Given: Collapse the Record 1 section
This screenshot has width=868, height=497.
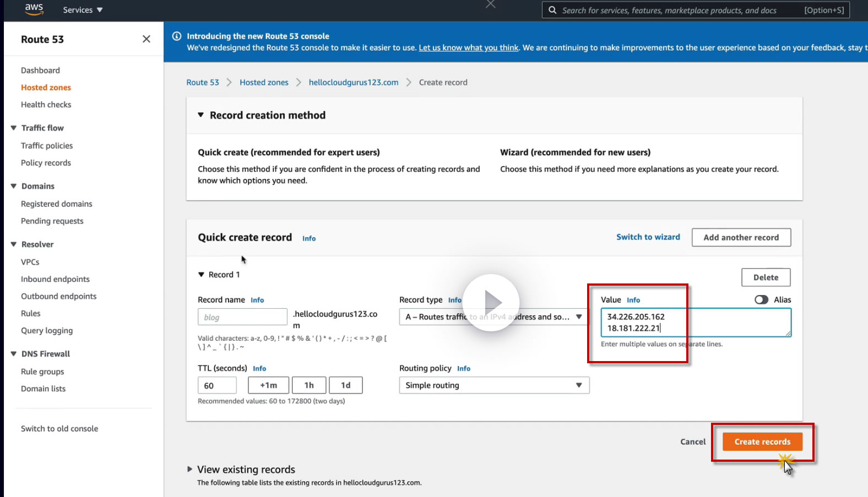Looking at the screenshot, I should 202,275.
